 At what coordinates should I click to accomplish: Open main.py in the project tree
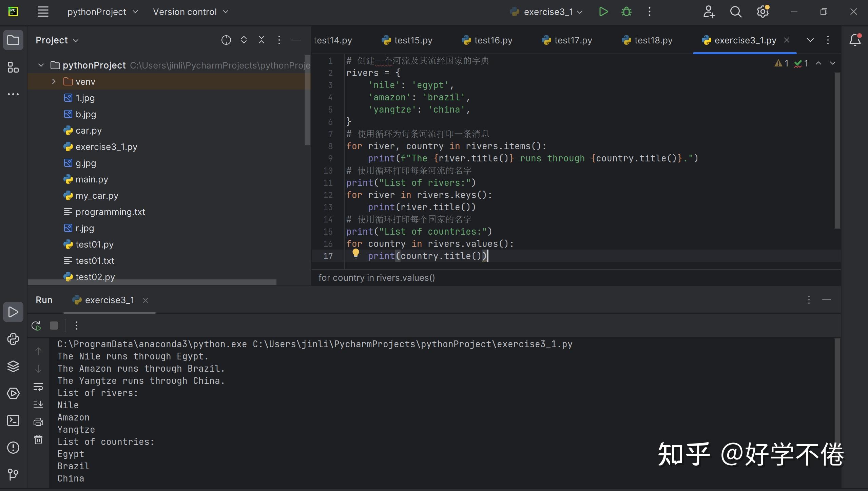[x=92, y=179]
